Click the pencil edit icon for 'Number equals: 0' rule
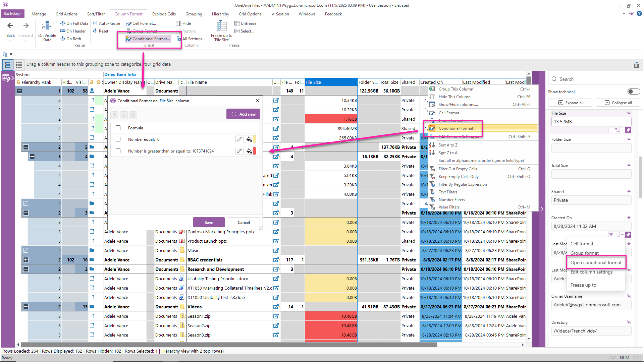 [239, 139]
